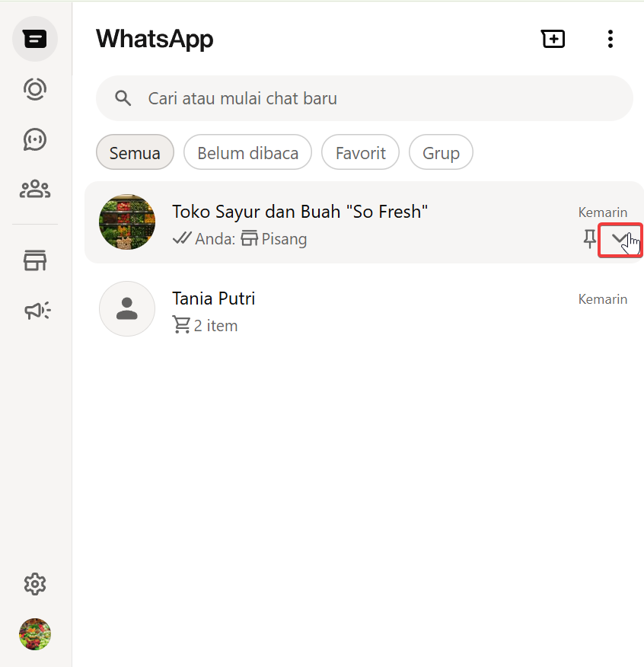Image resolution: width=644 pixels, height=667 pixels.
Task: Switch to the Favorit filter
Action: pyautogui.click(x=360, y=153)
